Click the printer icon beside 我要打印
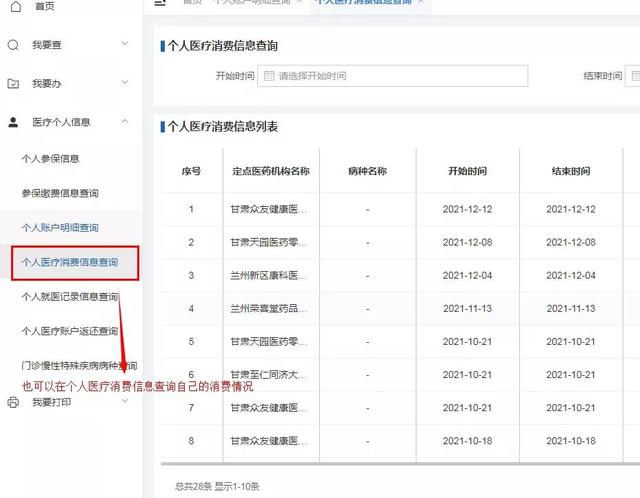 pyautogui.click(x=13, y=402)
